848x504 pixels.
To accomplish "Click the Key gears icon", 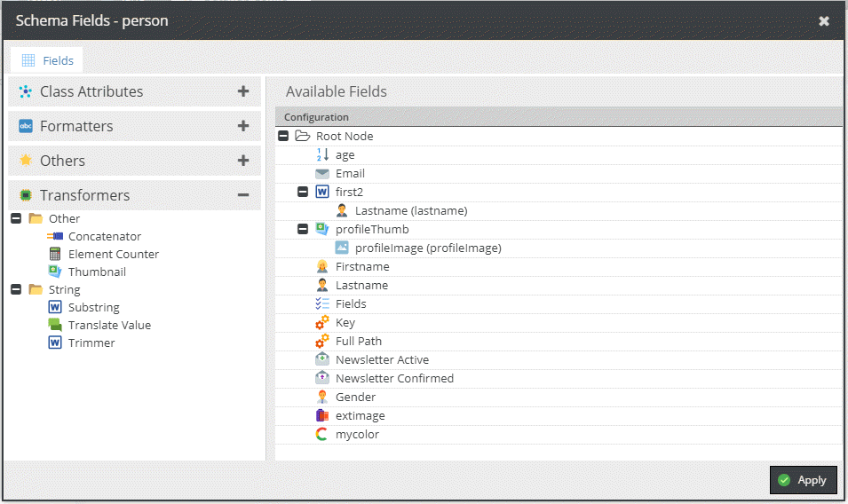I will [322, 323].
